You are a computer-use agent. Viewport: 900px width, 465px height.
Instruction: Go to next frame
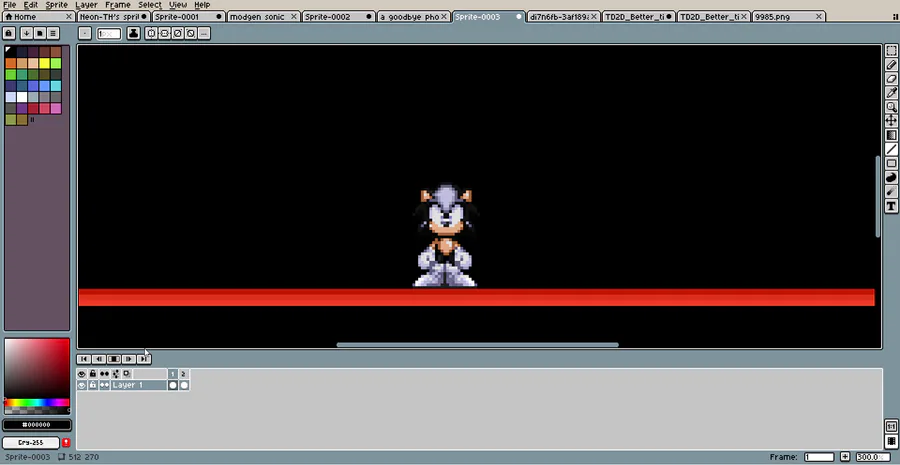point(129,359)
